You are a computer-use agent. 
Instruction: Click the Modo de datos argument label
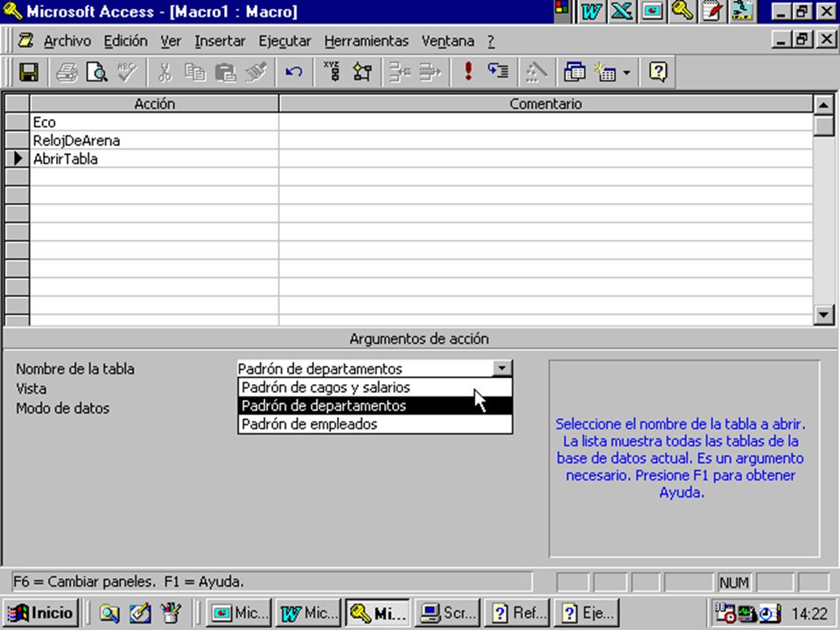click(x=62, y=409)
